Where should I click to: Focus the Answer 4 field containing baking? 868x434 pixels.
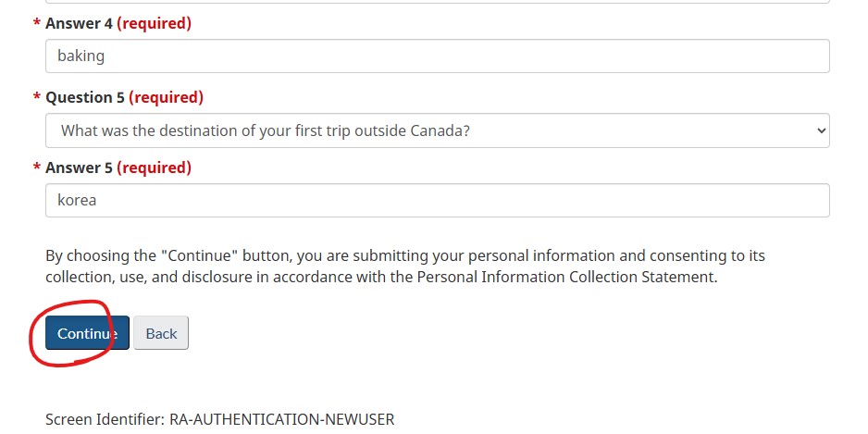click(438, 56)
